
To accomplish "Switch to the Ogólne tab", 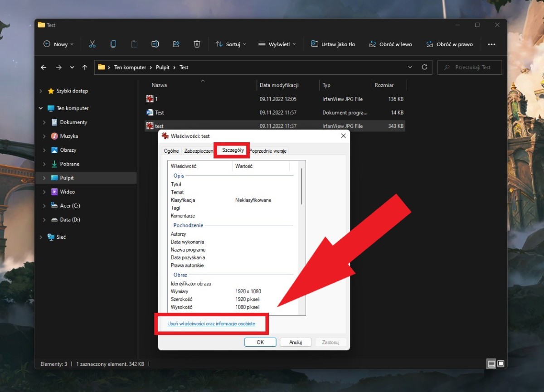I will click(x=171, y=151).
